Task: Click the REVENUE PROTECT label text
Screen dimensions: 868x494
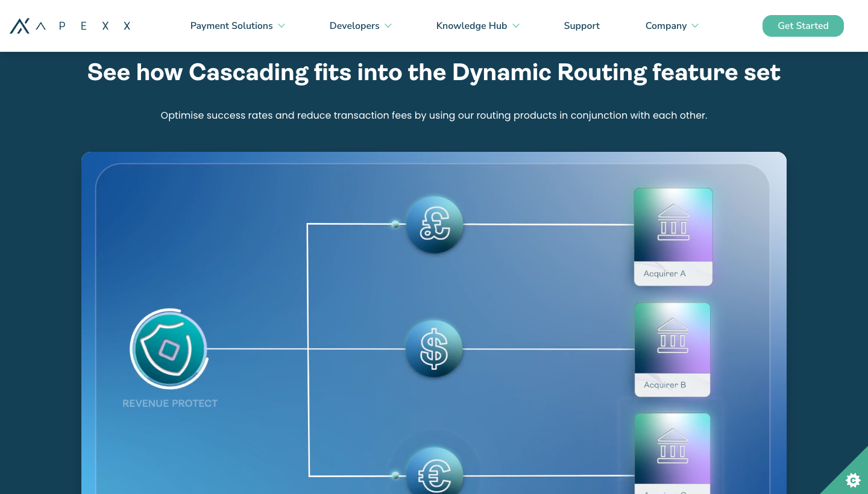Action: coord(170,403)
